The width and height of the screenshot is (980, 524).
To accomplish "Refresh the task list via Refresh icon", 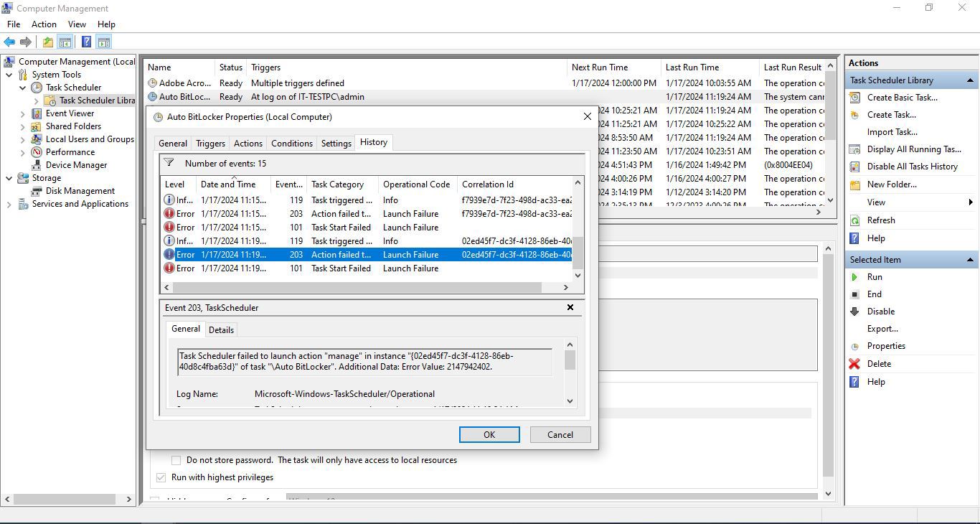I will pos(855,220).
